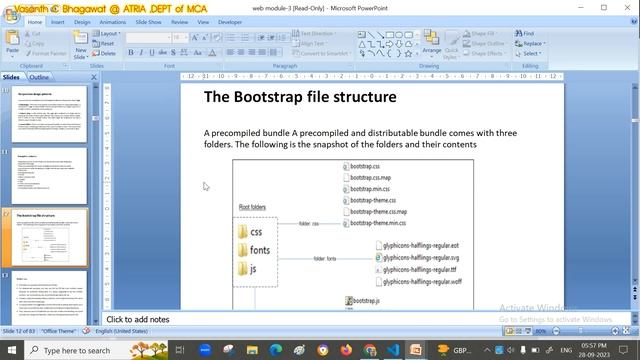Image resolution: width=640 pixels, height=360 pixels.
Task: Select the Bootstrap file structure slide thumbnail
Action: [49, 238]
